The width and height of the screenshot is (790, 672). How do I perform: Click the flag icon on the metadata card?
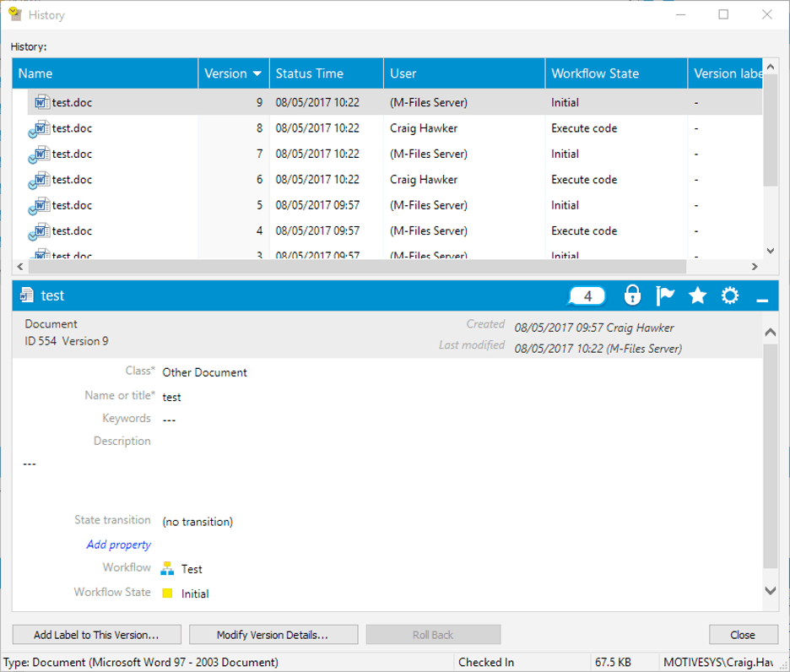[665, 295]
